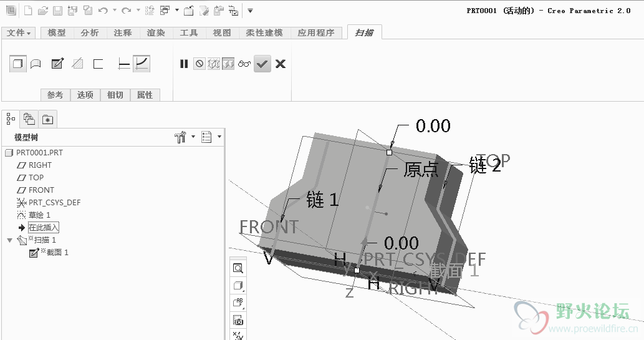Select the unattached preview mode icon
Screen dimensions: 644x340
coord(214,64)
